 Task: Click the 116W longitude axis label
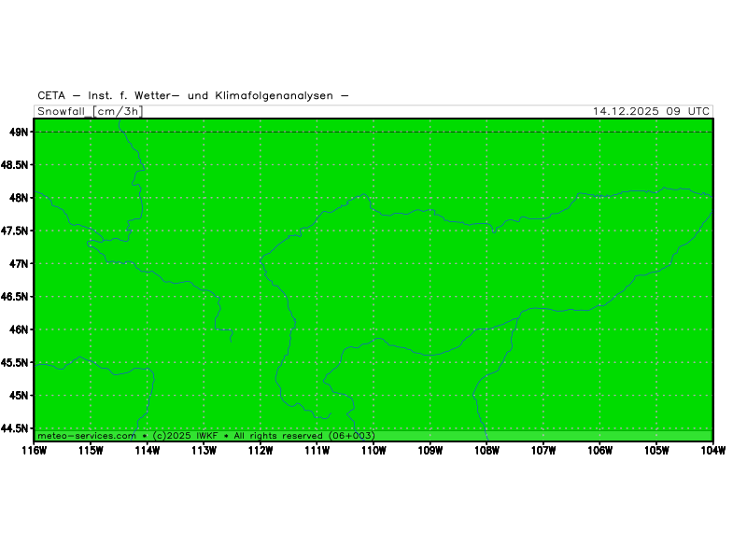point(34,451)
